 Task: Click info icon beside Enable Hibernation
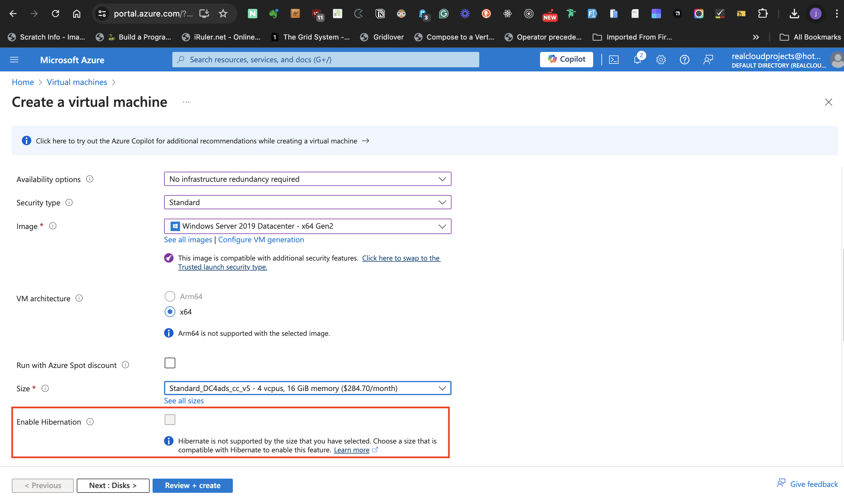pos(90,421)
